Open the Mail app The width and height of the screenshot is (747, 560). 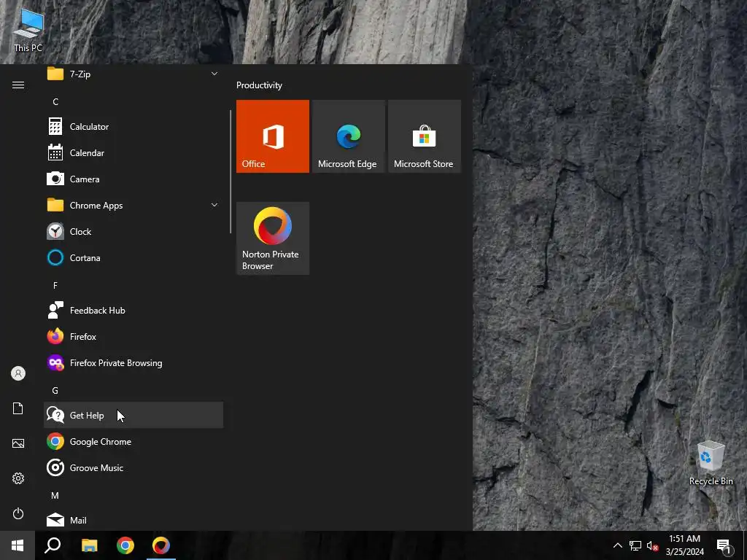tap(133, 520)
